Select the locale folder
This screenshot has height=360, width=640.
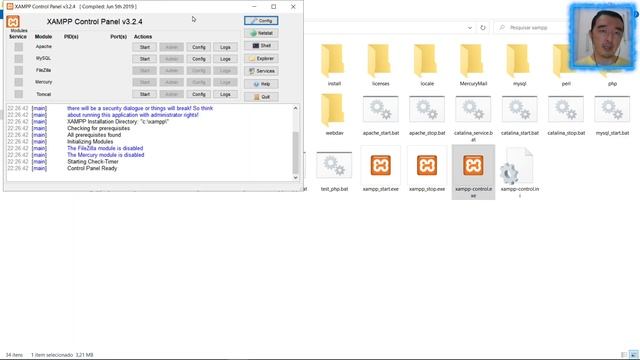click(427, 65)
